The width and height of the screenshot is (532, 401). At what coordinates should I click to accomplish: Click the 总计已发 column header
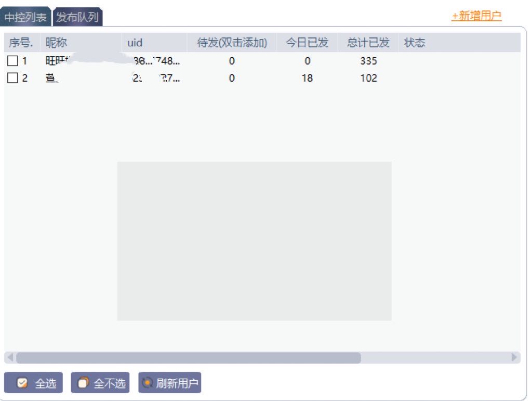(368, 43)
